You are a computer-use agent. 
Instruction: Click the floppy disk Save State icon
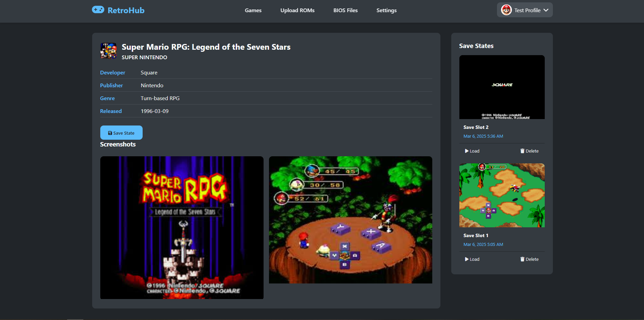click(110, 133)
